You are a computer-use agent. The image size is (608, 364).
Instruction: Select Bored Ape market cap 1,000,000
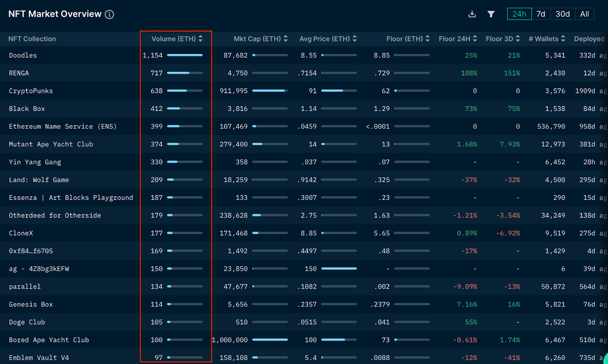click(230, 340)
